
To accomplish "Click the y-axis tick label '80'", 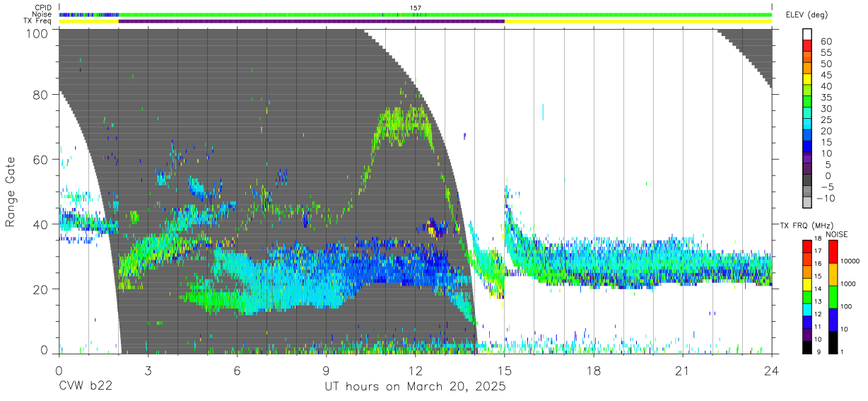I will point(41,94).
